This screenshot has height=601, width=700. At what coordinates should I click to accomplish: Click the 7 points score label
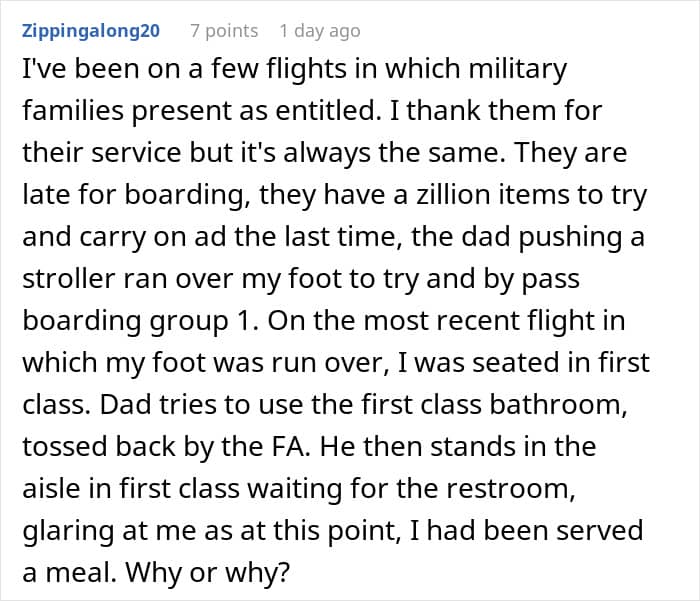pyautogui.click(x=224, y=31)
